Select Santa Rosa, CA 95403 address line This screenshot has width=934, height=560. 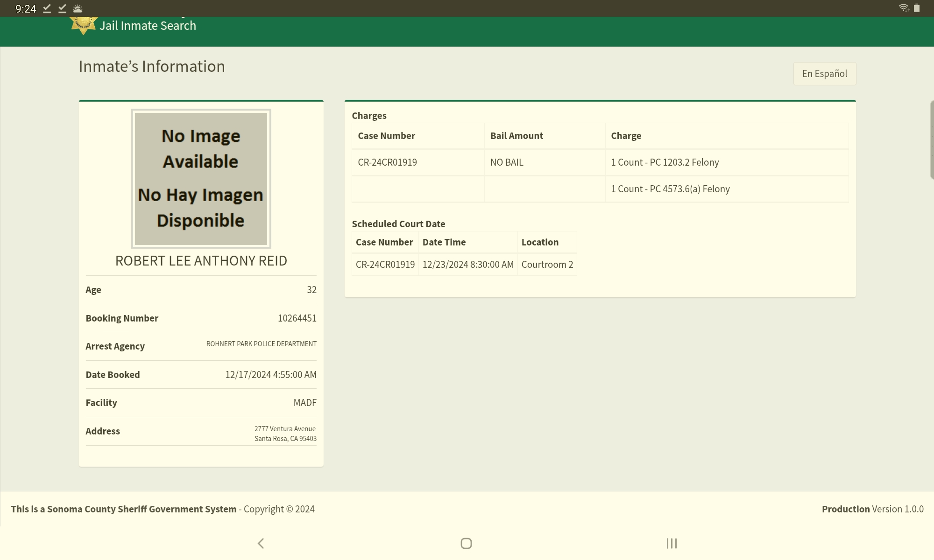(x=285, y=439)
